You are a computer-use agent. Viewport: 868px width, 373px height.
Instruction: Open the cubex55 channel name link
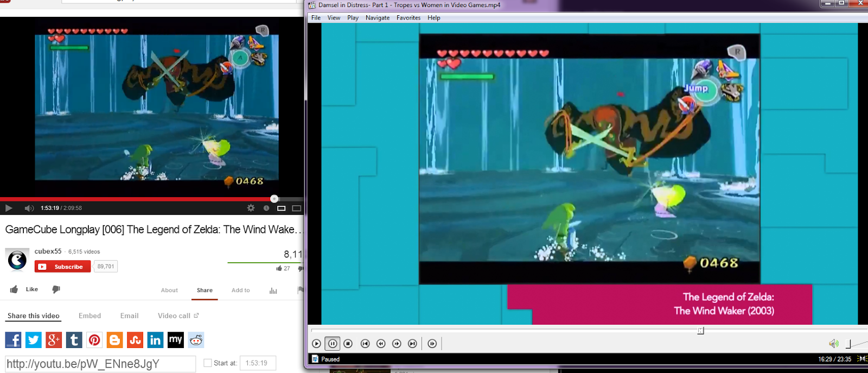[48, 251]
